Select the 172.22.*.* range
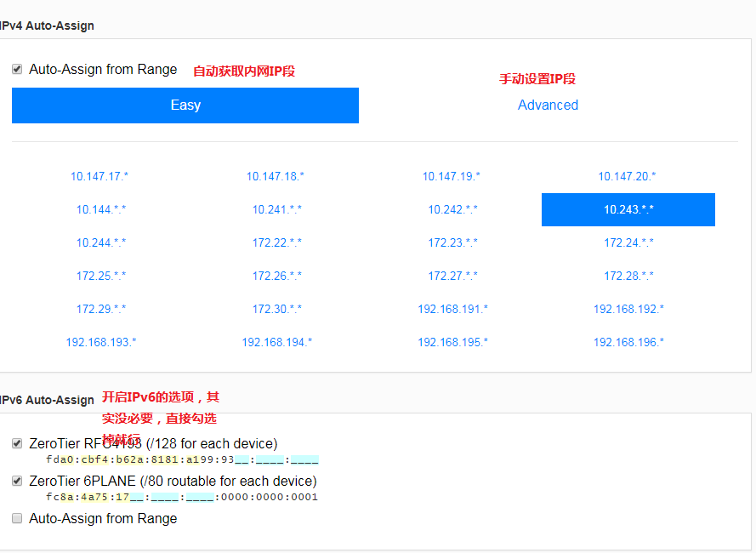Viewport: 756px width, 553px height. click(x=276, y=242)
